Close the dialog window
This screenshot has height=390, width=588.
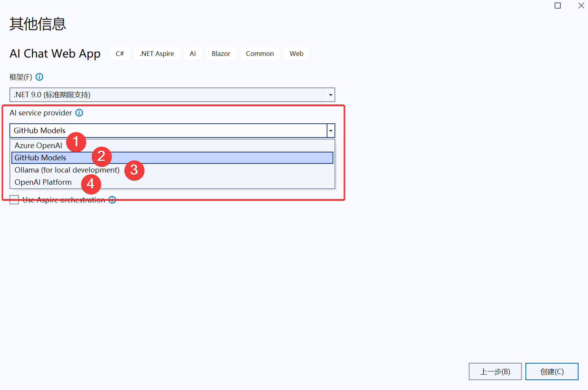pos(581,6)
